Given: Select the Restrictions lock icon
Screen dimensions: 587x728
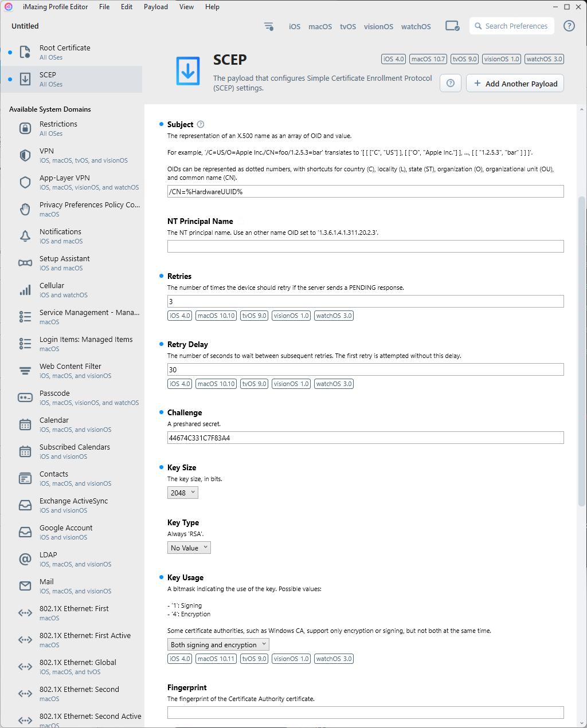Looking at the screenshot, I should [x=25, y=128].
